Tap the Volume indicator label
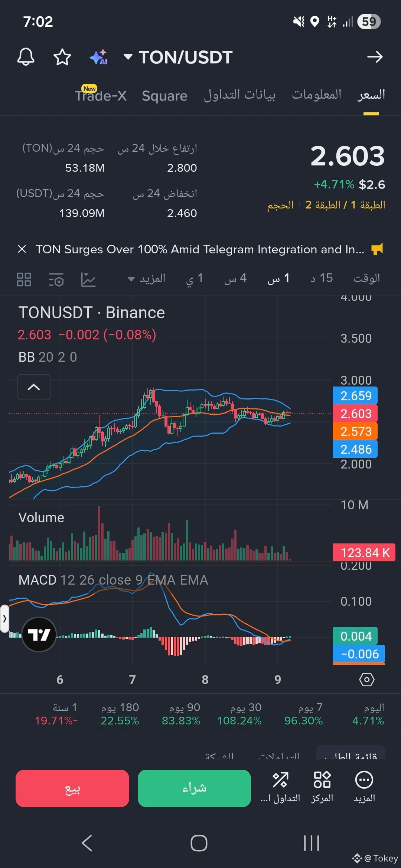401x868 pixels. point(41,517)
